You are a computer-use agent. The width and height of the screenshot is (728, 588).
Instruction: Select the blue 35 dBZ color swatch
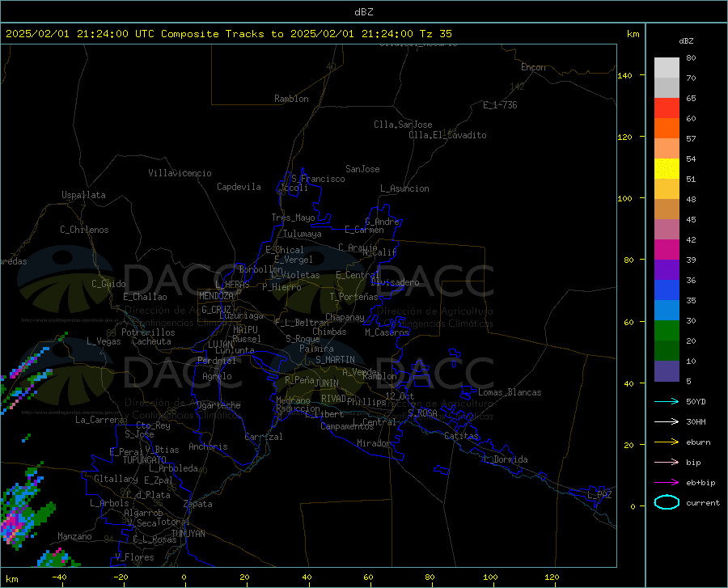point(667,290)
